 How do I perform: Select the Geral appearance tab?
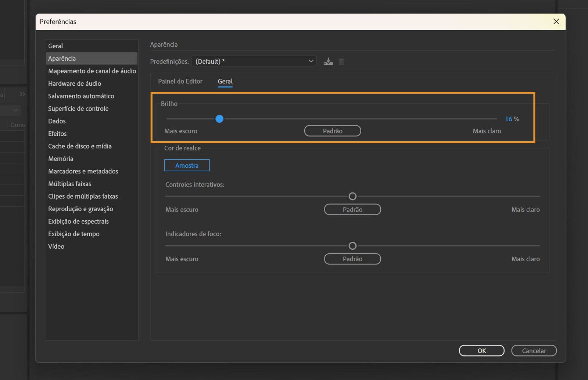(225, 81)
